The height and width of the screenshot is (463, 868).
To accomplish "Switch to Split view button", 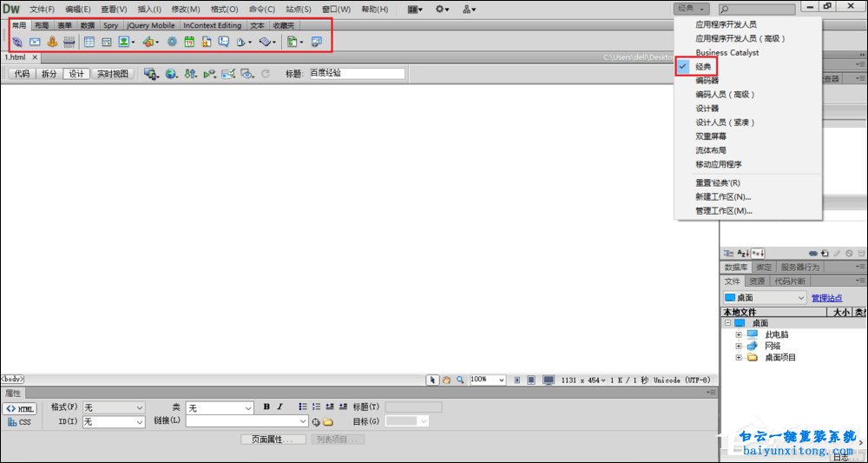I will point(49,74).
